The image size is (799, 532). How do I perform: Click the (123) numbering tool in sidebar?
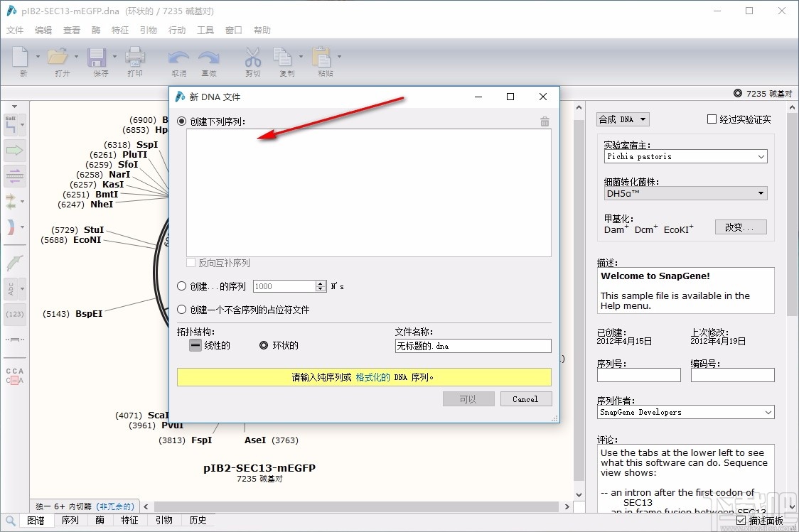tap(15, 314)
